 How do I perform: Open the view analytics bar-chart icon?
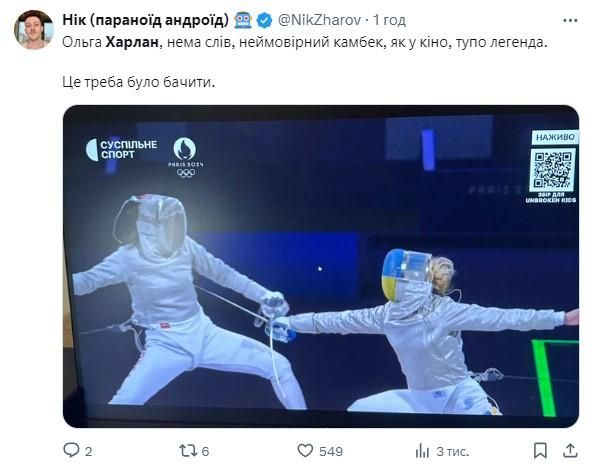coord(422,451)
